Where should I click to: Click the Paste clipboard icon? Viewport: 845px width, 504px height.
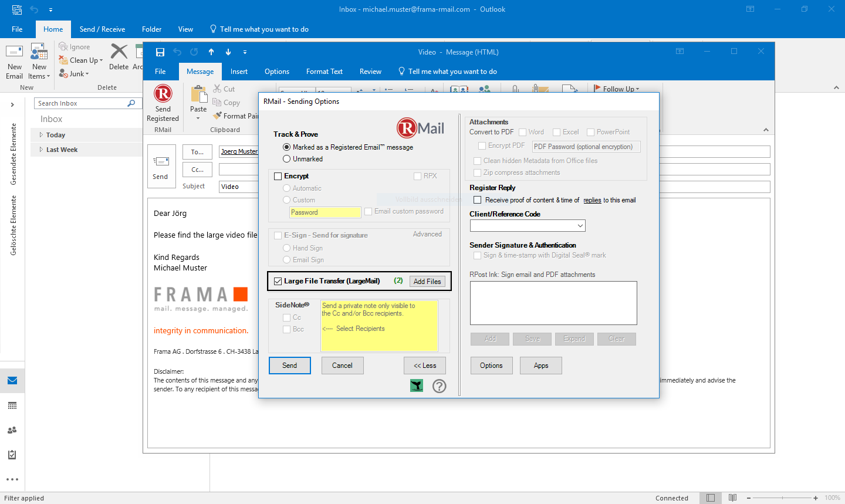tap(199, 94)
